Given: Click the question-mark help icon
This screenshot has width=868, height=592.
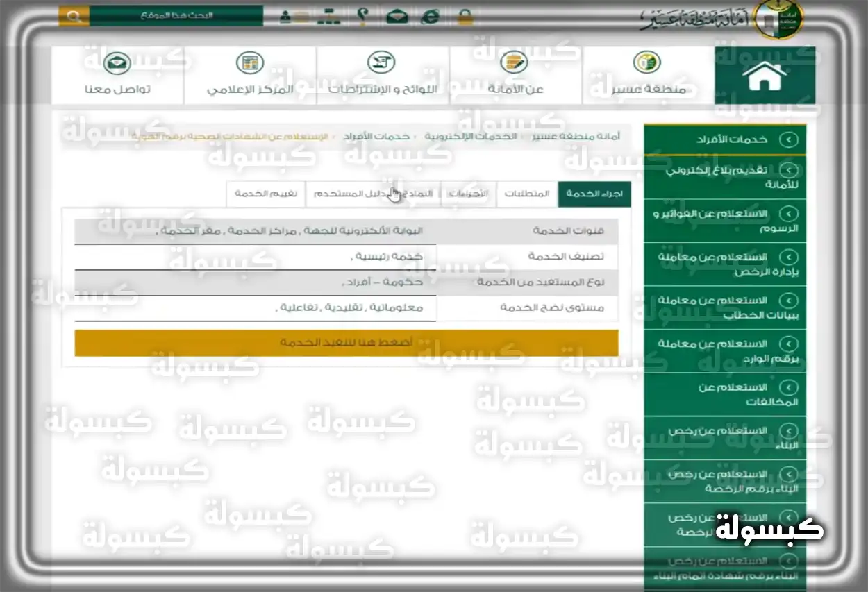Looking at the screenshot, I should tap(362, 16).
